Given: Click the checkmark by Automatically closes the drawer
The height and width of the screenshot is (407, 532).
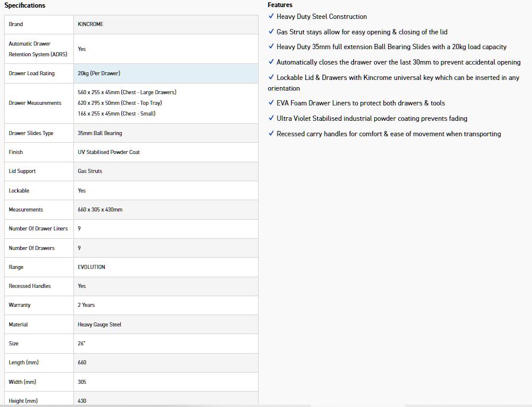Looking at the screenshot, I should click(x=271, y=62).
